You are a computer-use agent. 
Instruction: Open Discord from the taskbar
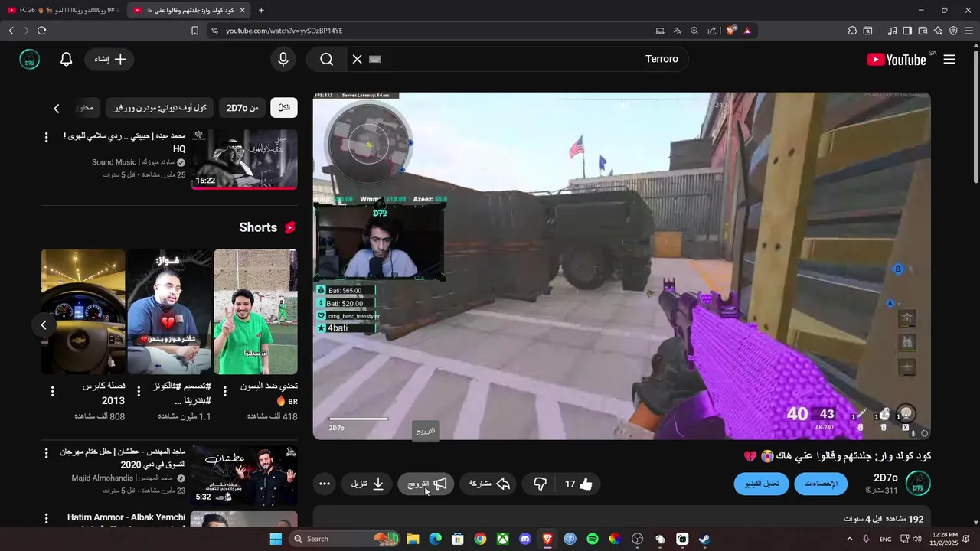pyautogui.click(x=524, y=539)
